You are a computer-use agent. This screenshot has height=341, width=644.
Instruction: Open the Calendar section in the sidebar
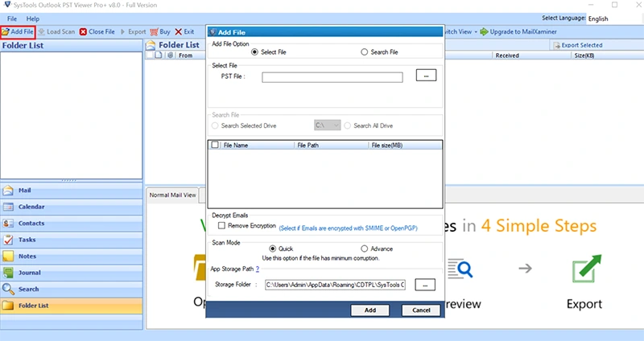click(72, 207)
